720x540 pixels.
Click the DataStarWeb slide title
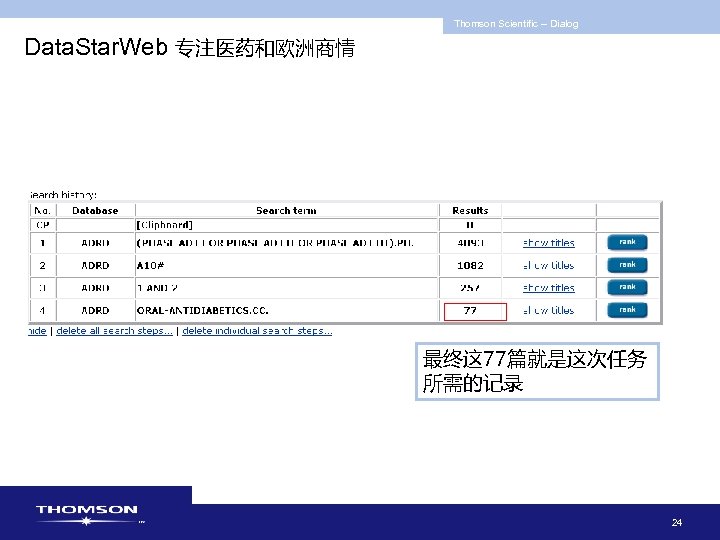click(190, 48)
